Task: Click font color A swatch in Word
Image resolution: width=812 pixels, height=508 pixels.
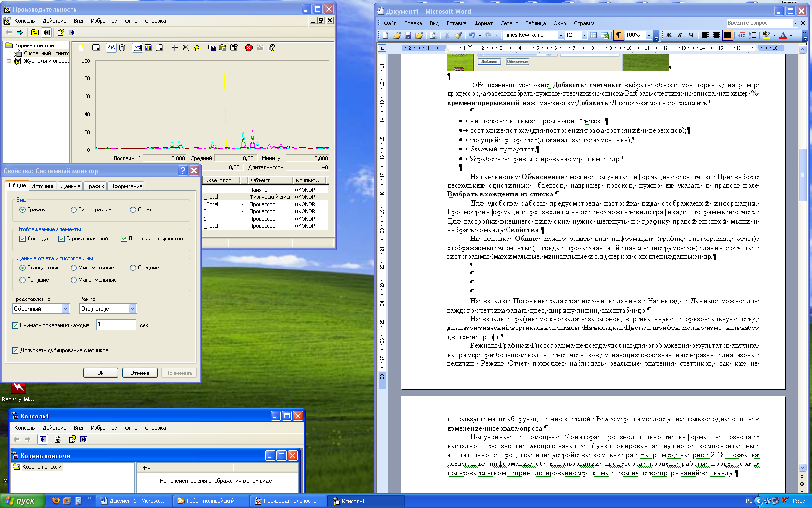Action: pos(783,35)
